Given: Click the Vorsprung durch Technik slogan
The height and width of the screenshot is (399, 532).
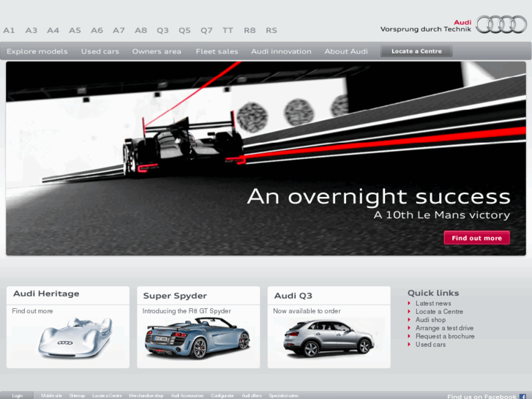Looking at the screenshot, I should (426, 29).
